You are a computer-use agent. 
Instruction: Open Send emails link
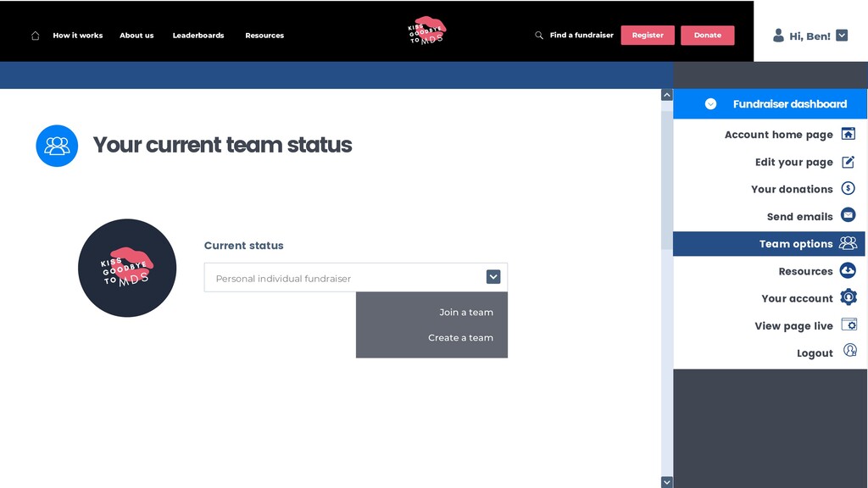coord(799,217)
